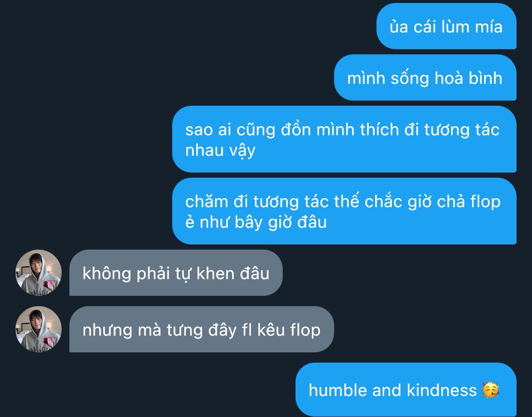The height and width of the screenshot is (417, 532).
Task: Click the partying face emoji
Action: coord(491,390)
